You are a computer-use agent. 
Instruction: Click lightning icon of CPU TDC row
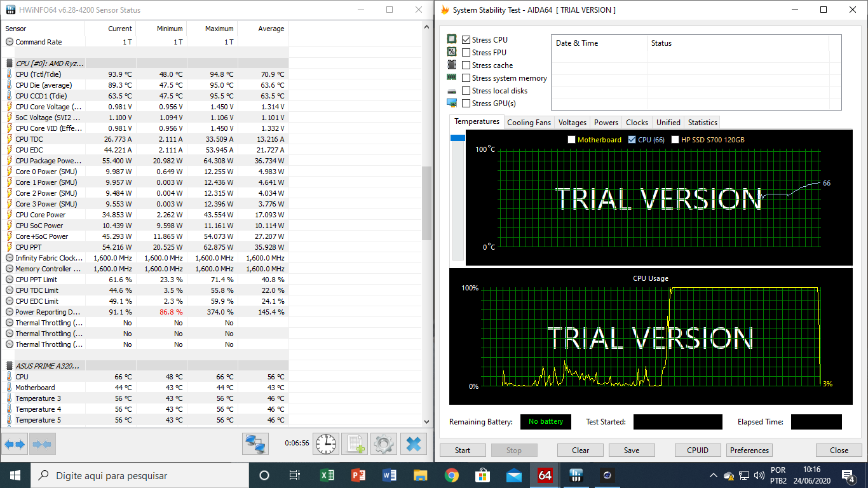pyautogui.click(x=10, y=139)
